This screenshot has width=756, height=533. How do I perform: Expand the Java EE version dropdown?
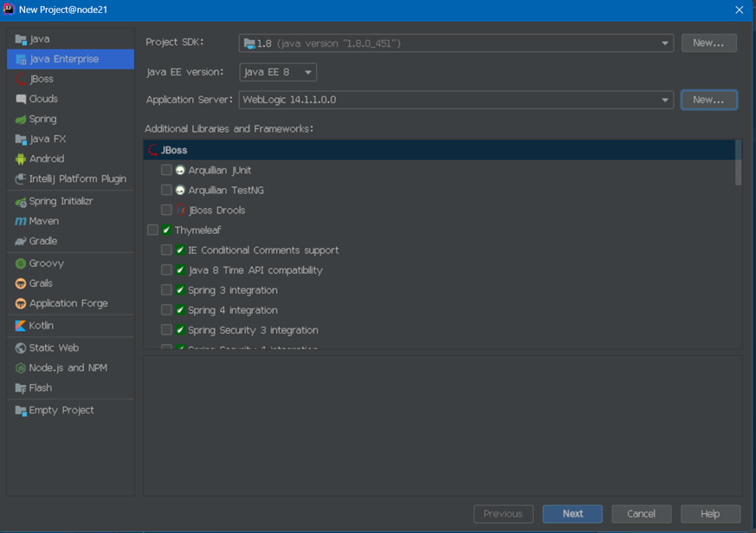pos(277,72)
